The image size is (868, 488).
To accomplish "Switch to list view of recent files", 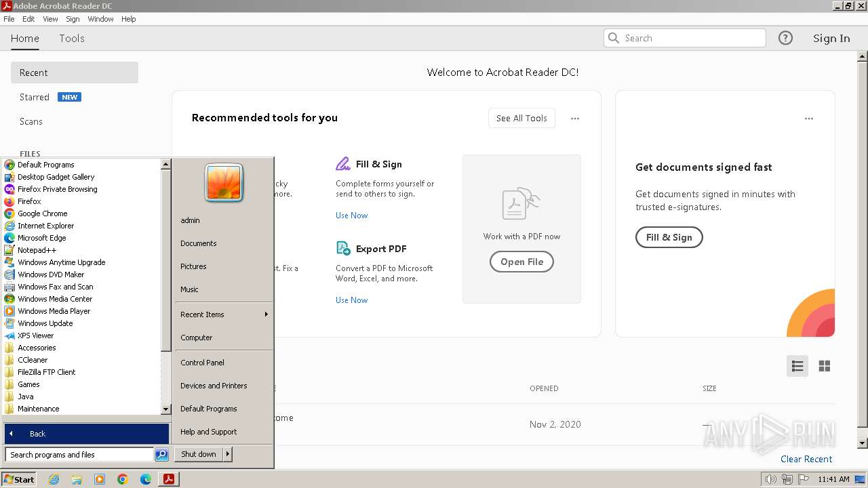I will (797, 366).
